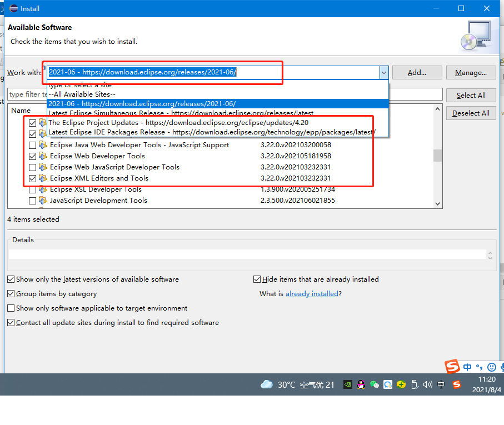Click the green-yellow plus tray icon
The image size is (504, 425).
[401, 384]
